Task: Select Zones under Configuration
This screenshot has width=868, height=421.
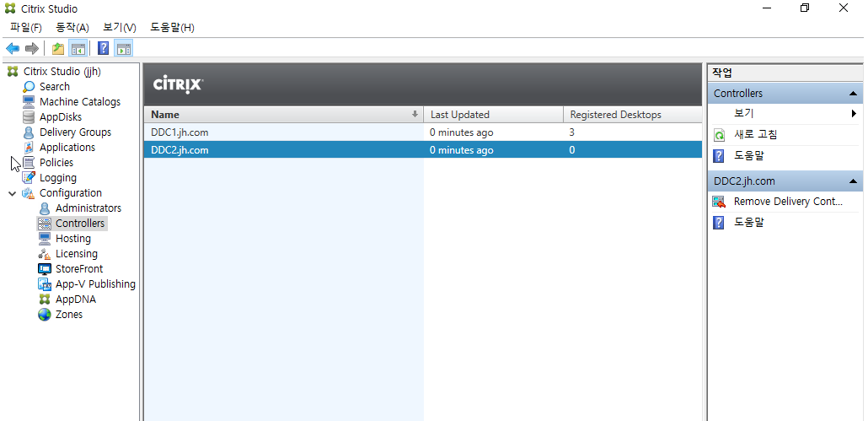Action: tap(69, 315)
